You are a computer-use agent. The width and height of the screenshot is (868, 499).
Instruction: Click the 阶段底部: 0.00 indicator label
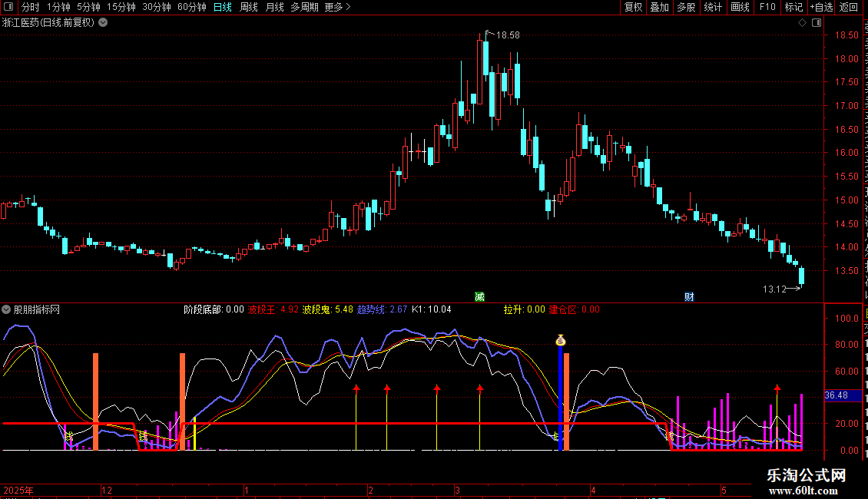tap(214, 310)
